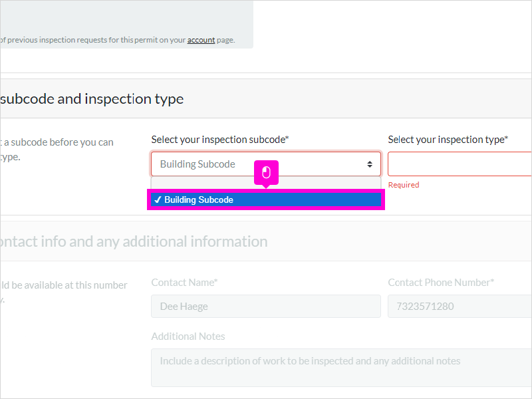Click the "Select your inspection subcode" label
Image resolution: width=532 pixels, height=399 pixels.
pyautogui.click(x=220, y=140)
